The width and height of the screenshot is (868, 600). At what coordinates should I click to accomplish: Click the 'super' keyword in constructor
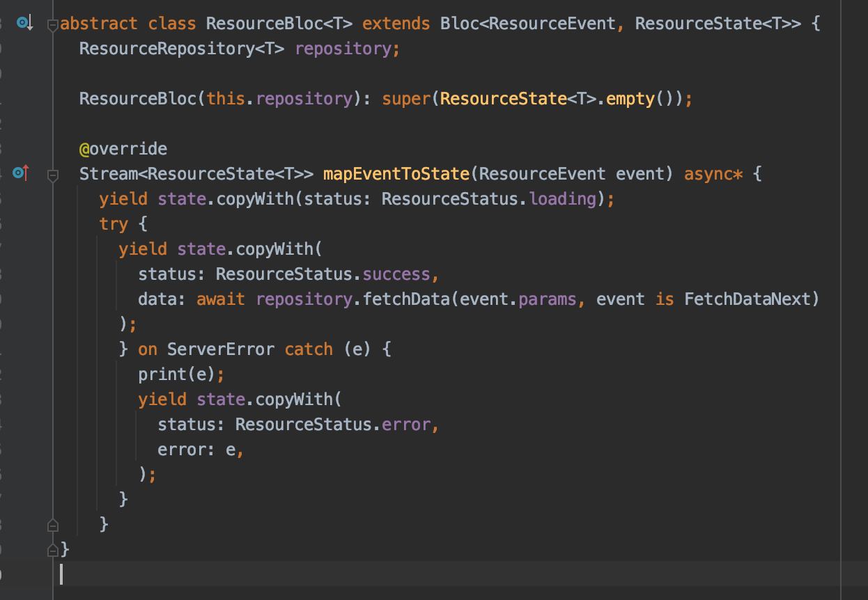(406, 99)
